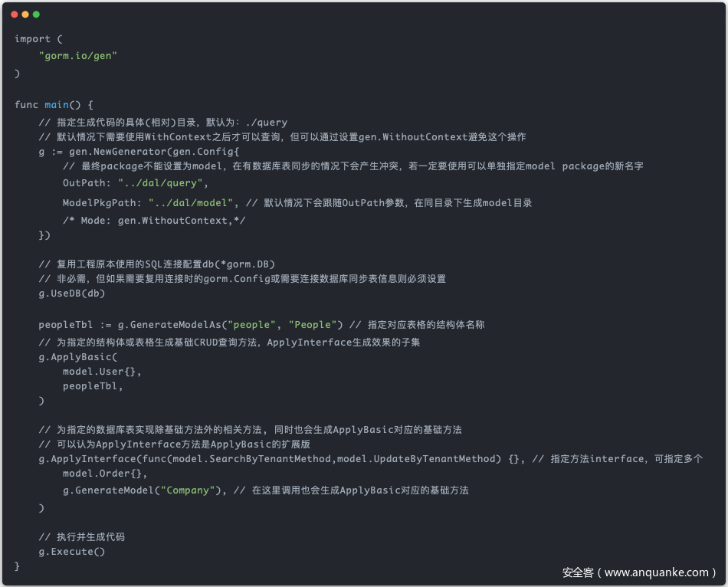This screenshot has width=728, height=587.
Task: Click the commented Mode: gen.WithoutContext line
Action: 154,221
